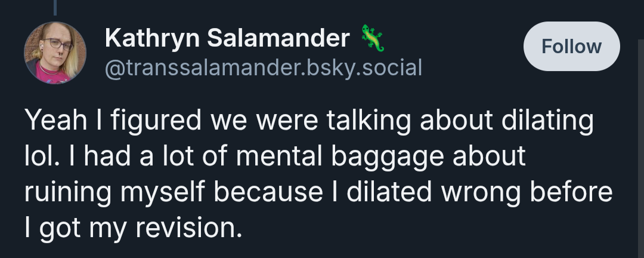Click the word "got" in last line
Viewport: 644px width, 258px height.
click(60, 229)
